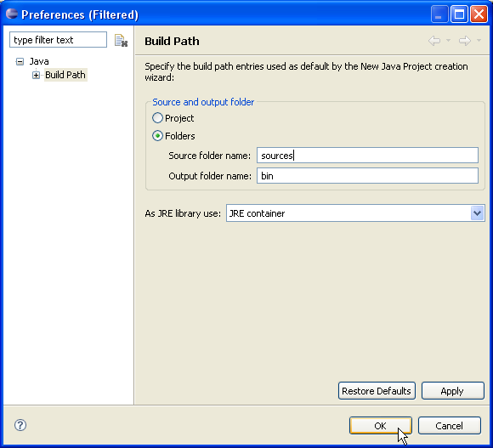This screenshot has height=448, width=493.
Task: Select the Project radio button
Action: click(x=157, y=118)
